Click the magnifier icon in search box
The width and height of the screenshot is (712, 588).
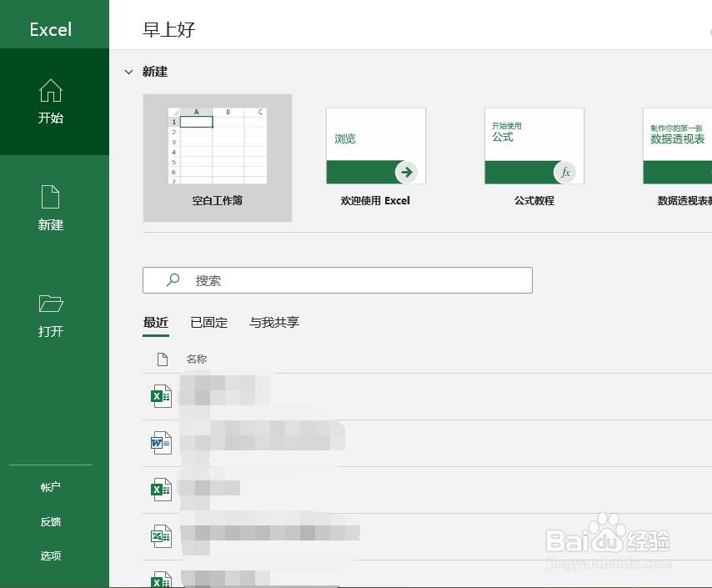(173, 280)
